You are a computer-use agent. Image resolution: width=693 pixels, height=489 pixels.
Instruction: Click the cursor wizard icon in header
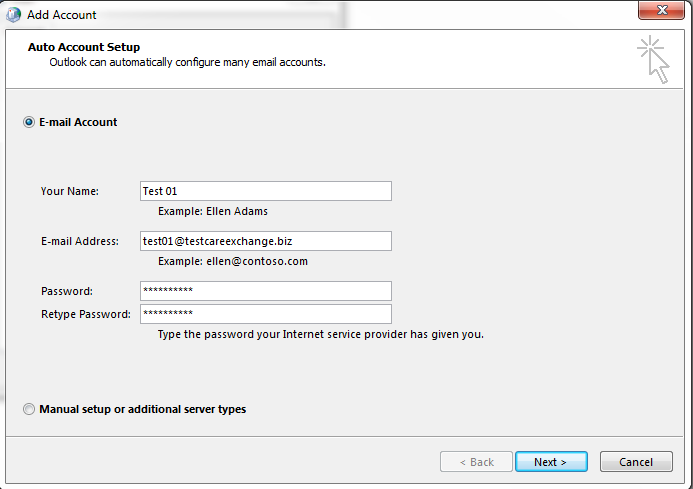tap(653, 59)
